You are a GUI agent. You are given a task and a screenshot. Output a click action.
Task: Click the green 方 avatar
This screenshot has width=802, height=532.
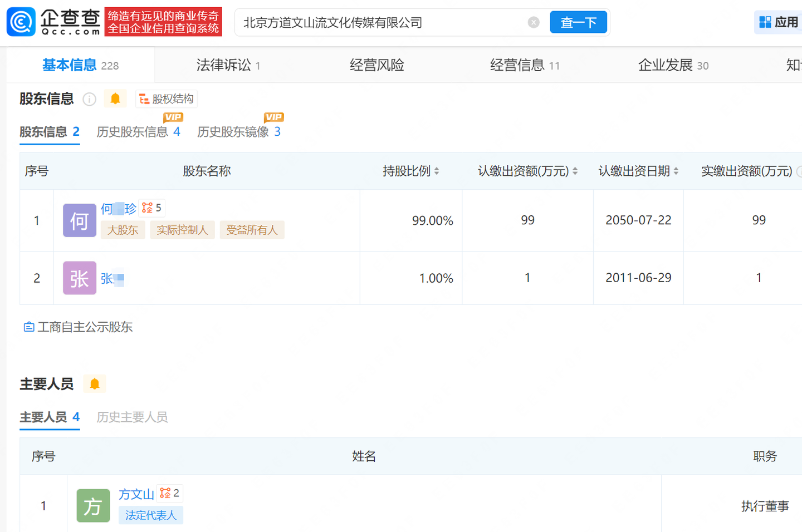point(93,505)
